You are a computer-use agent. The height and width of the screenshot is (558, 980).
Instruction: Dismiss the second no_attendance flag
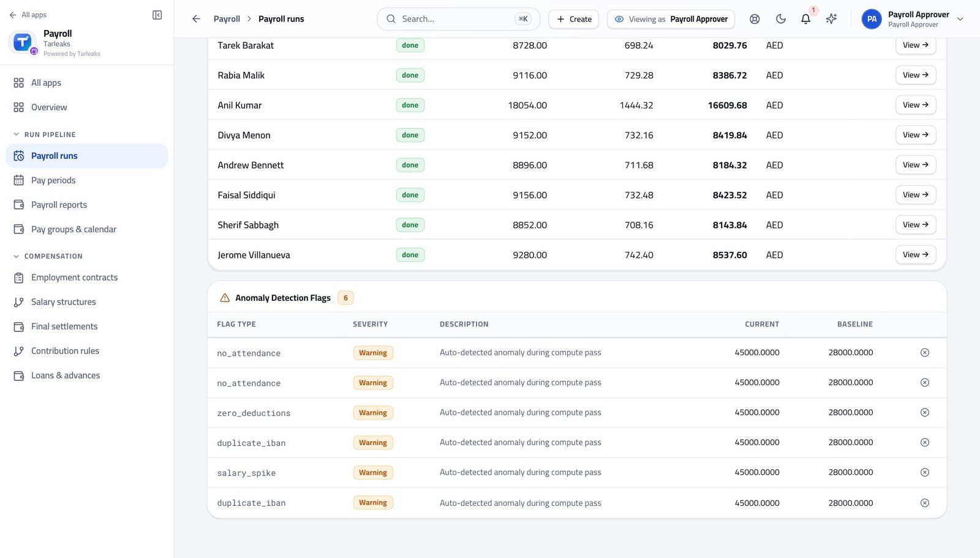(925, 383)
